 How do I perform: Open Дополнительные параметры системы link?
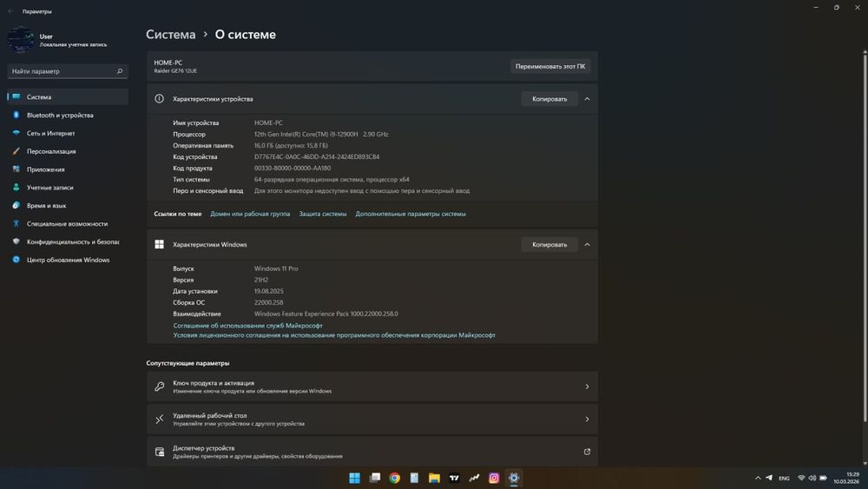pyautogui.click(x=411, y=214)
